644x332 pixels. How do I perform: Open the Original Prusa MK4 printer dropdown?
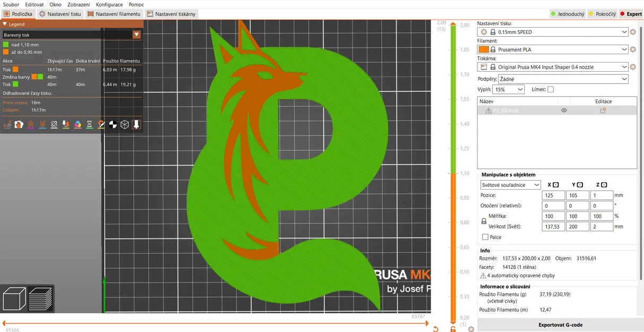coord(553,67)
